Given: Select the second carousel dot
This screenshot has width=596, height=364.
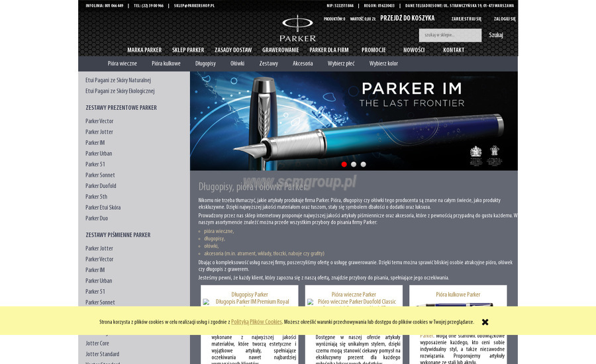Looking at the screenshot, I should 354,164.
